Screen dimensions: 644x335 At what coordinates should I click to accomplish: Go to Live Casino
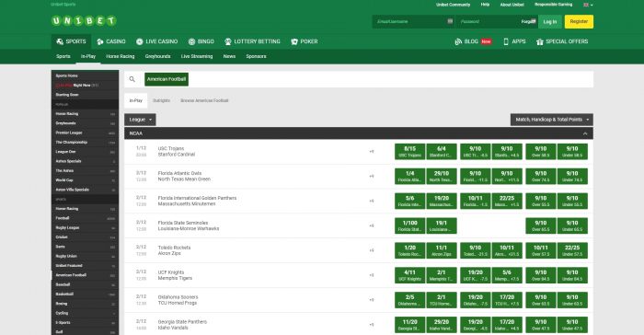click(156, 41)
